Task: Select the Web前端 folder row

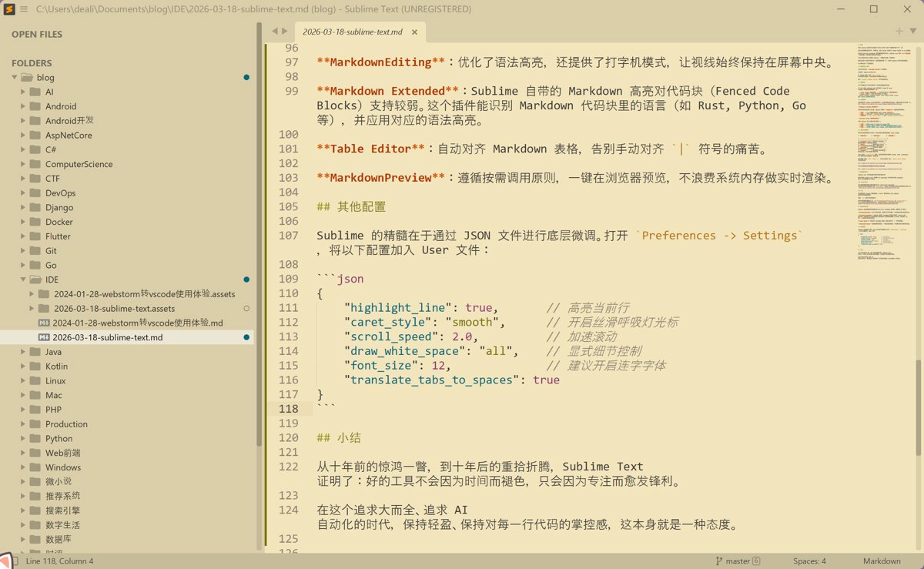Action: (x=126, y=453)
